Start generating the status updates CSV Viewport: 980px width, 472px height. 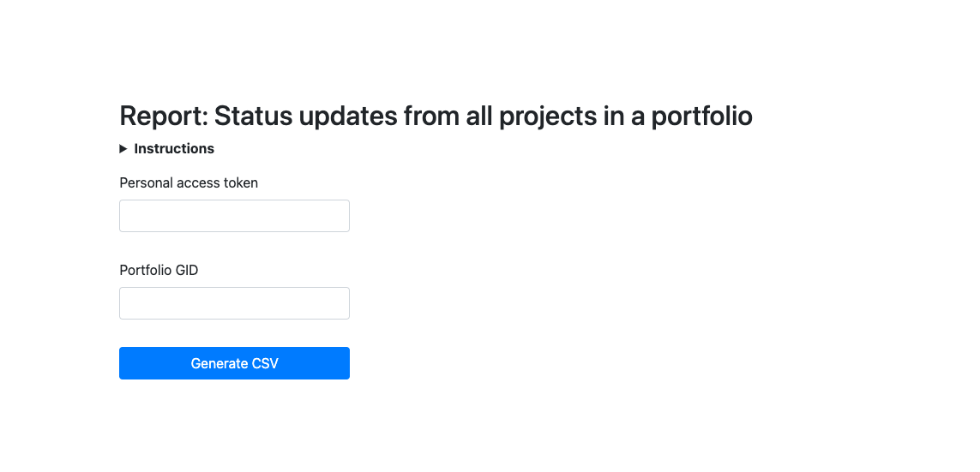[x=234, y=363]
